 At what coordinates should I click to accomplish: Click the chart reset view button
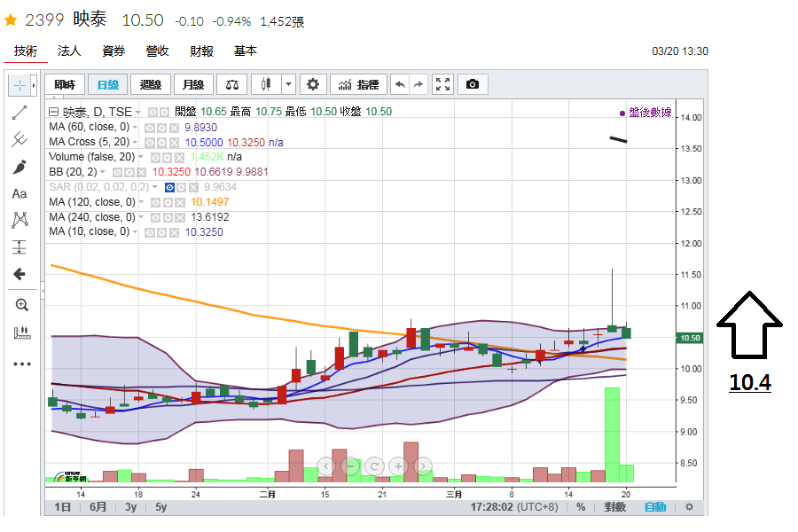pos(374,465)
